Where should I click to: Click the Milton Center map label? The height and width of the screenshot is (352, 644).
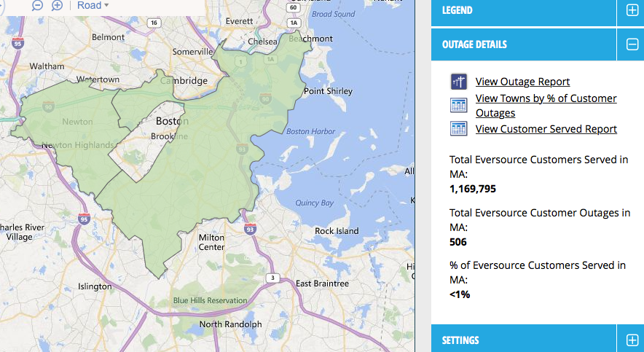point(211,243)
